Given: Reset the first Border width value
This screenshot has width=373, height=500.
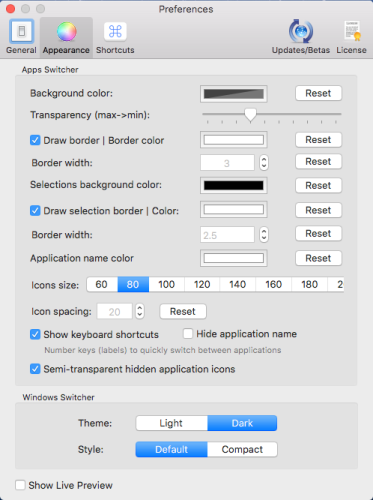Looking at the screenshot, I should (318, 162).
